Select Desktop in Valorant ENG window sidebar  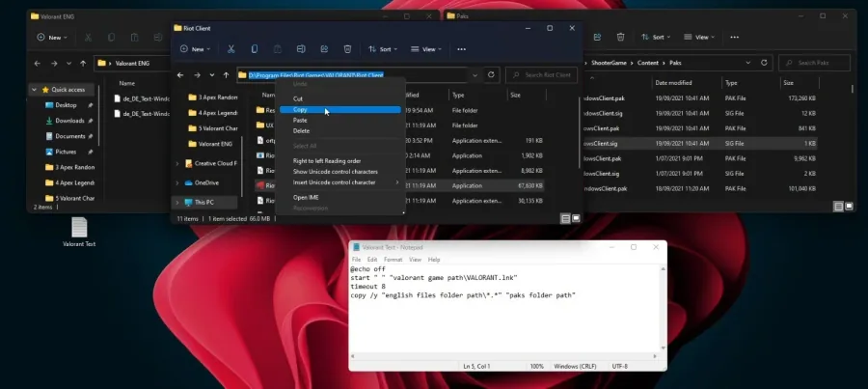[x=66, y=105]
